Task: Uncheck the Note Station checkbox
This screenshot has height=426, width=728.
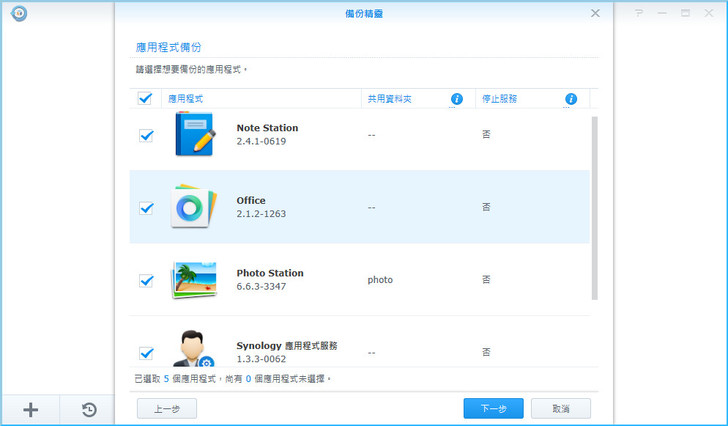Action: 146,135
